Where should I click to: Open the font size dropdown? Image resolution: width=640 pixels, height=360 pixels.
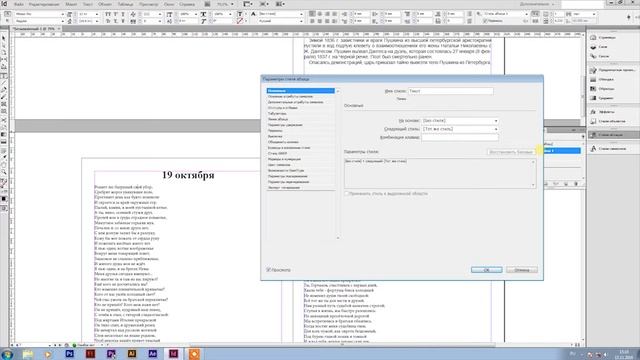97,14
